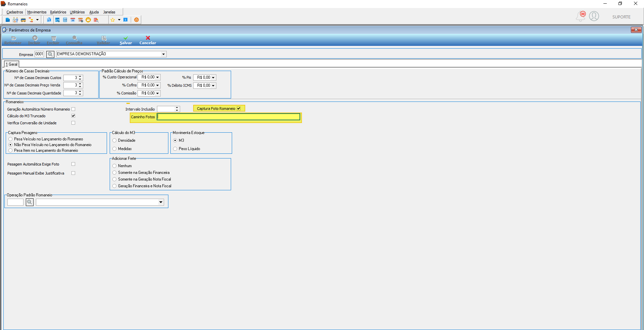Switch to the 1 Geral tab
Image resolution: width=644 pixels, height=330 pixels.
pyautogui.click(x=11, y=64)
